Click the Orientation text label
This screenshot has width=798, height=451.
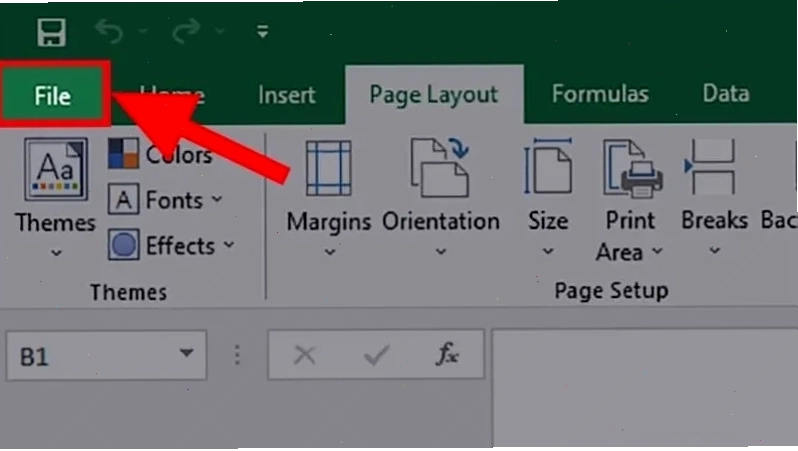[x=441, y=221]
